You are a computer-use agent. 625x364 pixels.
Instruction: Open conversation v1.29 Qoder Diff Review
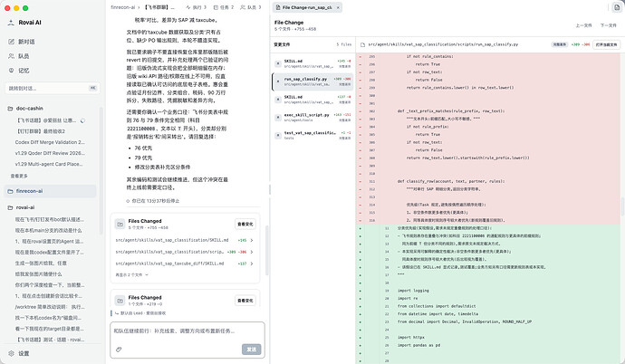point(50,153)
